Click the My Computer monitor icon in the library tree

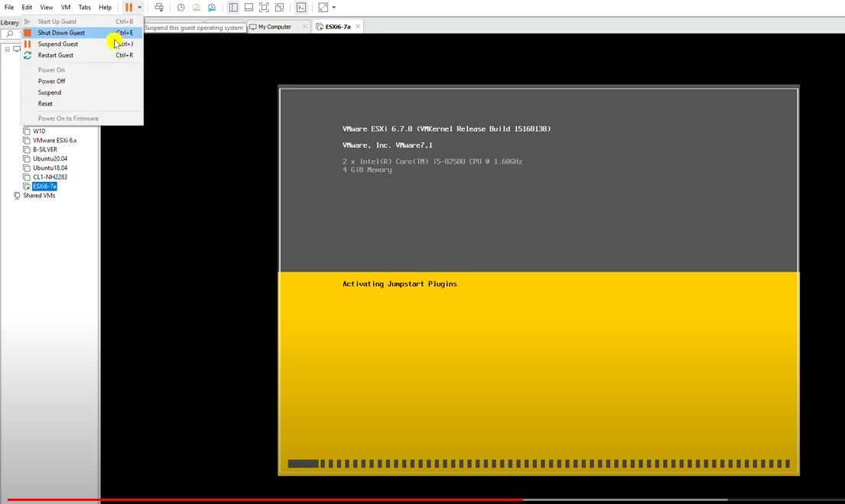(x=17, y=49)
